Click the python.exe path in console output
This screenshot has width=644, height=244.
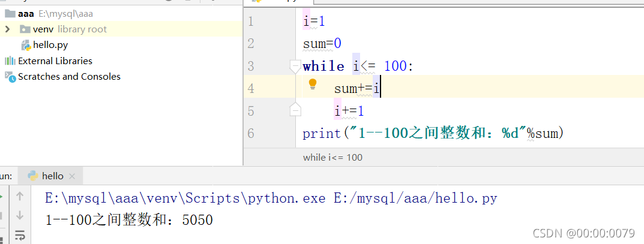click(x=185, y=198)
